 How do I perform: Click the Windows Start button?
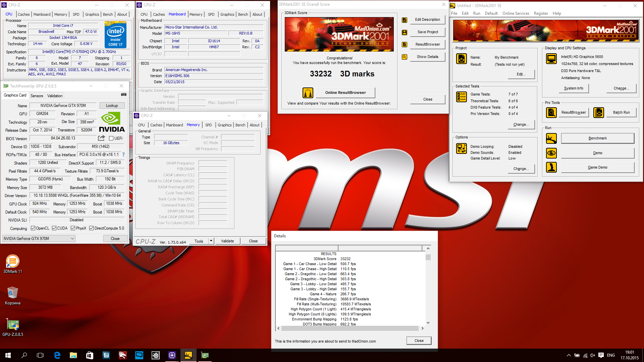coord(8,355)
